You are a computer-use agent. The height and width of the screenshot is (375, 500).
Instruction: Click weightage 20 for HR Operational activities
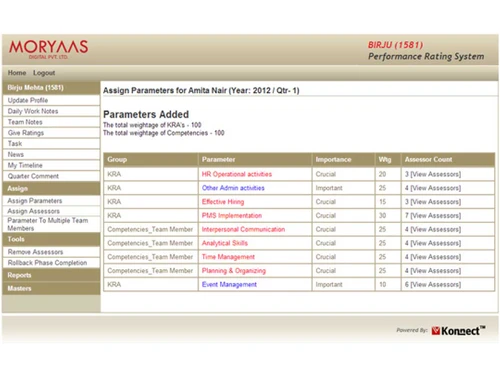tap(382, 174)
